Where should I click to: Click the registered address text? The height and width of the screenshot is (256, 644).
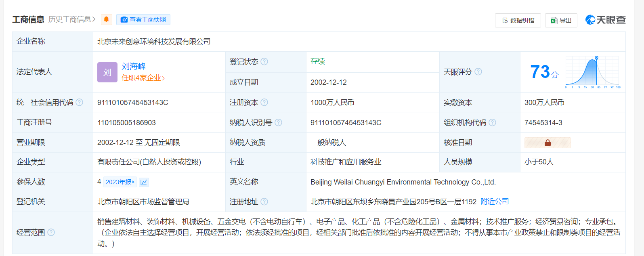point(393,201)
